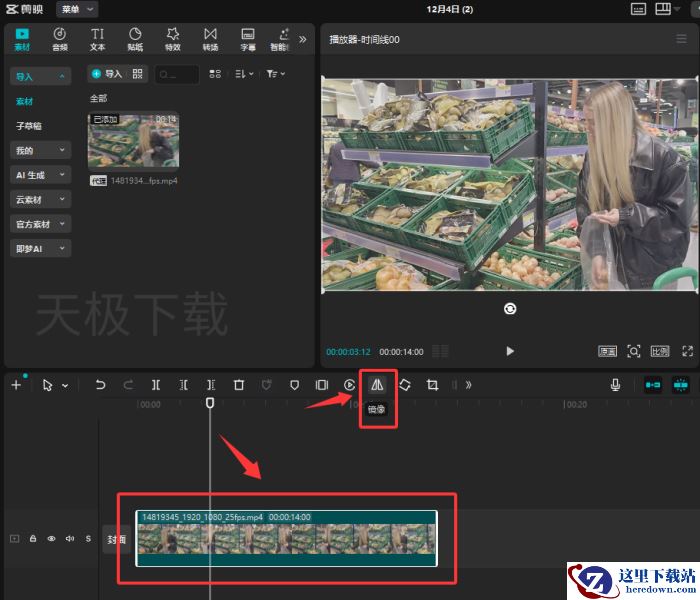Toggle auto snapping alignment button

tap(680, 385)
